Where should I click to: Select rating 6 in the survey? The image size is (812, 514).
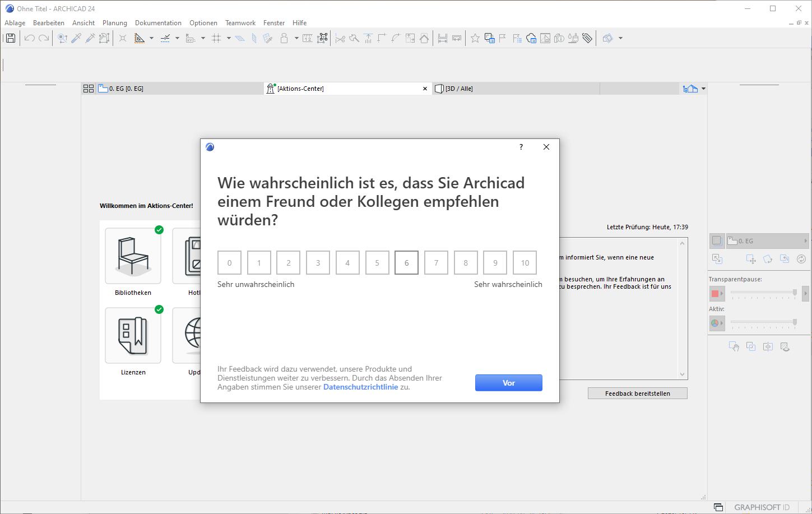pyautogui.click(x=406, y=263)
